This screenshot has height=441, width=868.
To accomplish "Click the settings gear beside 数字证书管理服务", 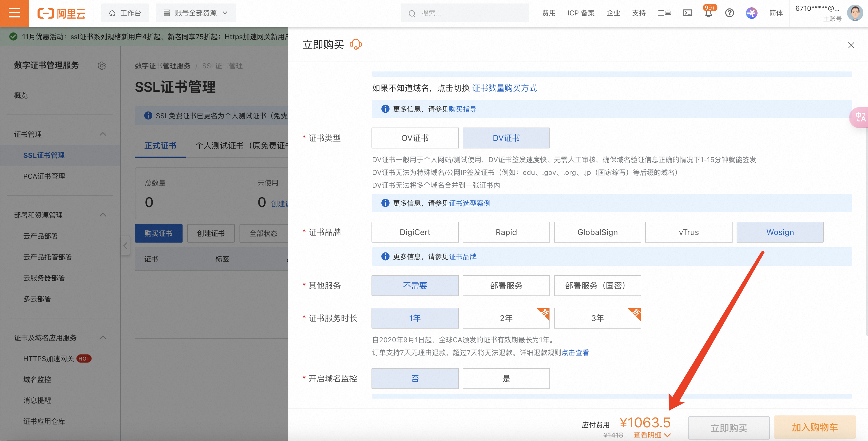I will (102, 66).
